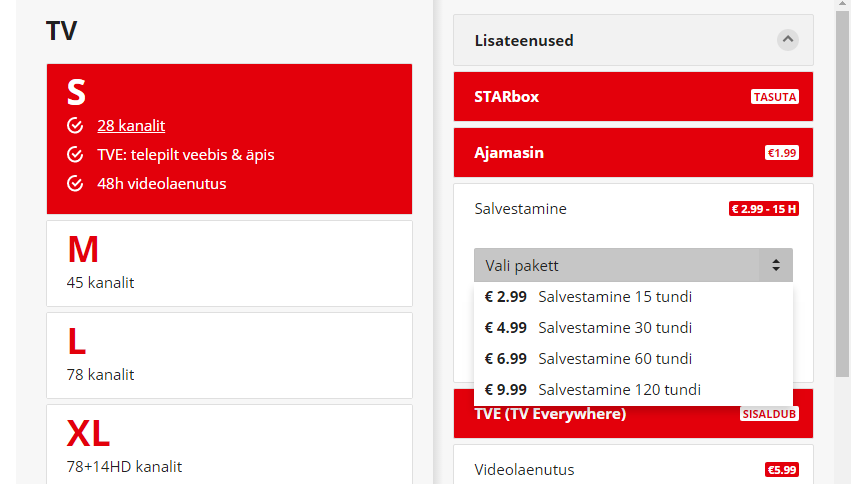857x484 pixels.
Task: Open the 28 kanalit link
Action: coord(131,126)
